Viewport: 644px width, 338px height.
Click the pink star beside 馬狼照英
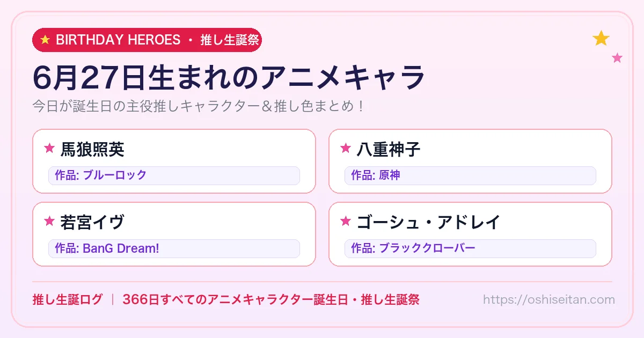click(49, 148)
